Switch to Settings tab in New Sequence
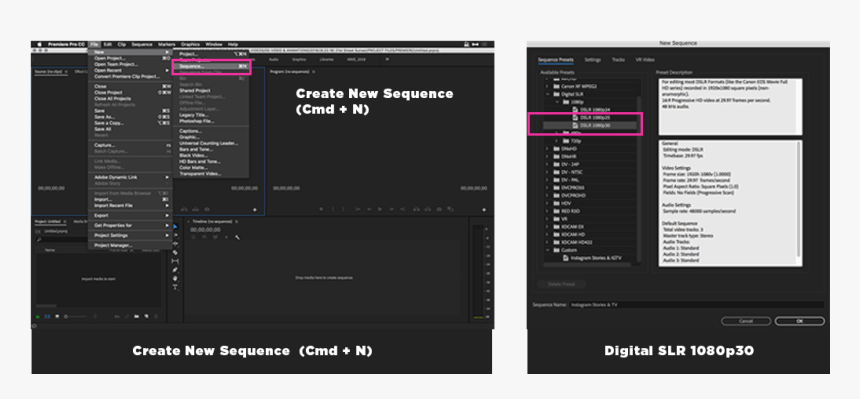860x399 pixels. (592, 59)
